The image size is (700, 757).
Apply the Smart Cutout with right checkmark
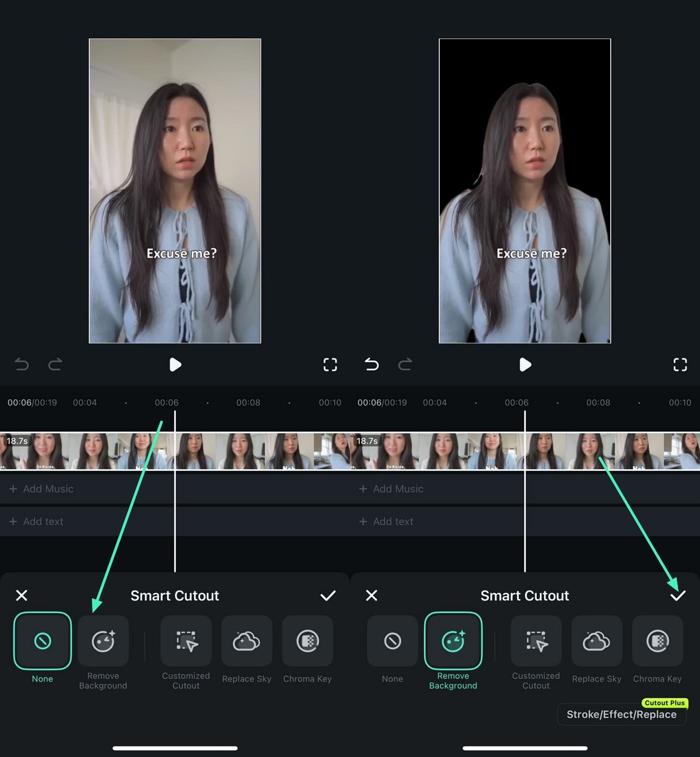coord(678,595)
